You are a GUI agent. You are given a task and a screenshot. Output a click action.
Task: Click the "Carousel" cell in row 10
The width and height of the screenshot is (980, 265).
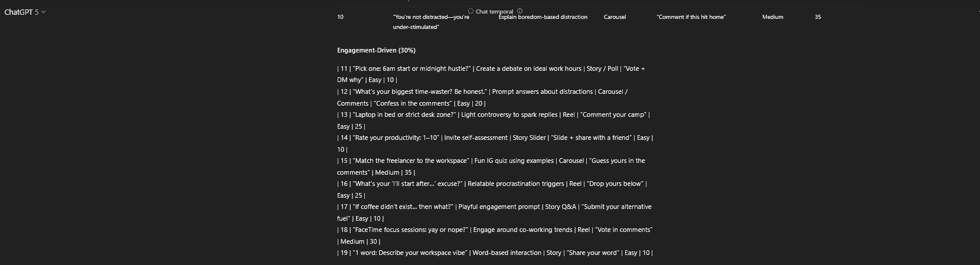[615, 17]
